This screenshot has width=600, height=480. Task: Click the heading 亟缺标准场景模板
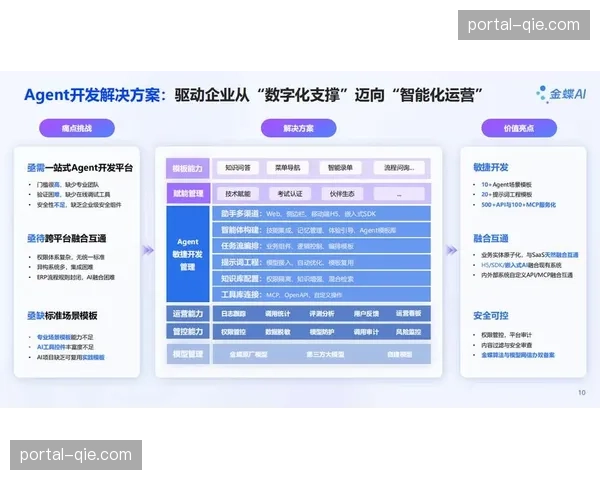(x=62, y=316)
